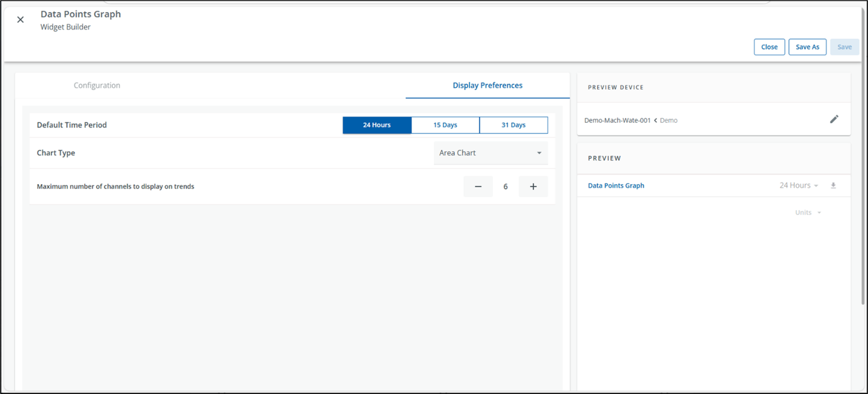The image size is (868, 394).
Task: Click the Close button
Action: pyautogui.click(x=769, y=47)
